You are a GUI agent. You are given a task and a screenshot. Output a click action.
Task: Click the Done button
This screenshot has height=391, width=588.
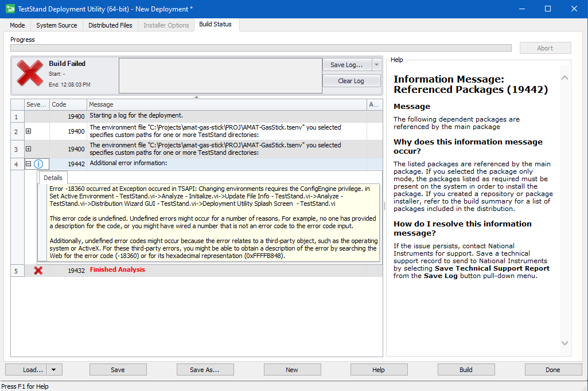tap(553, 370)
